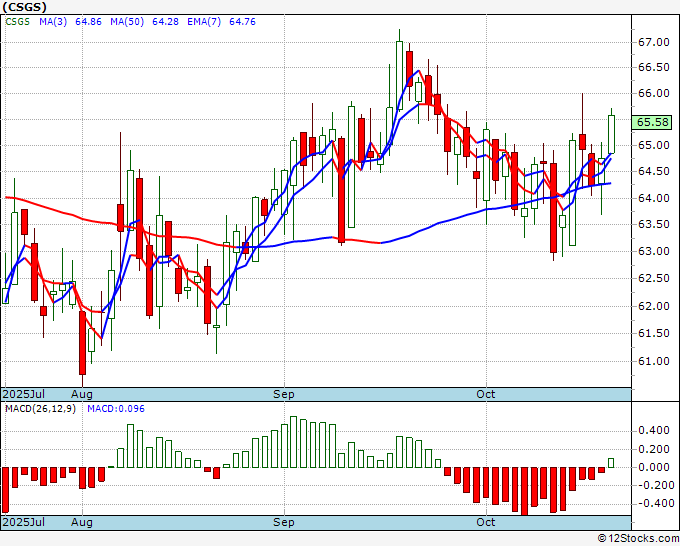Click the last green MACD histogram bar
Viewport: 680px width, 546px height.
click(x=611, y=463)
